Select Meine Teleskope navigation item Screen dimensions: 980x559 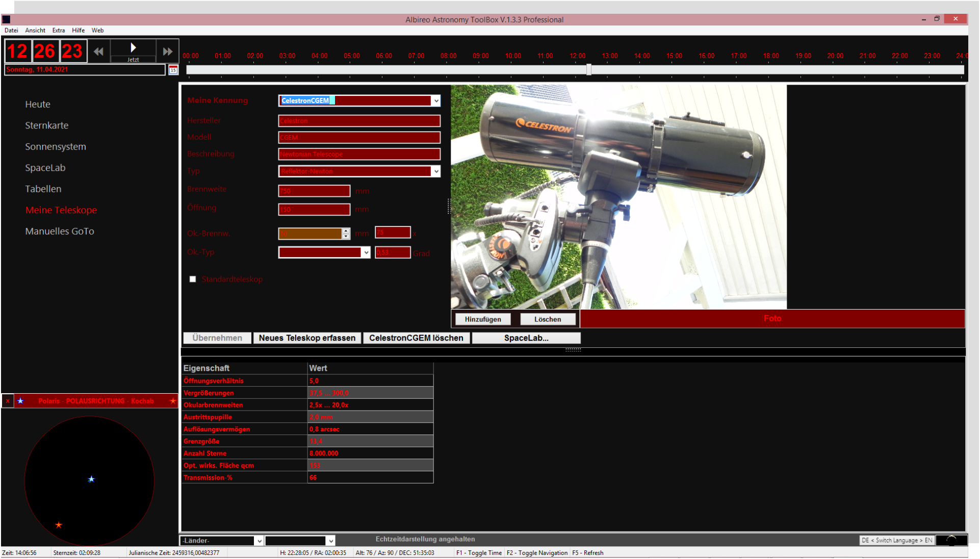61,210
